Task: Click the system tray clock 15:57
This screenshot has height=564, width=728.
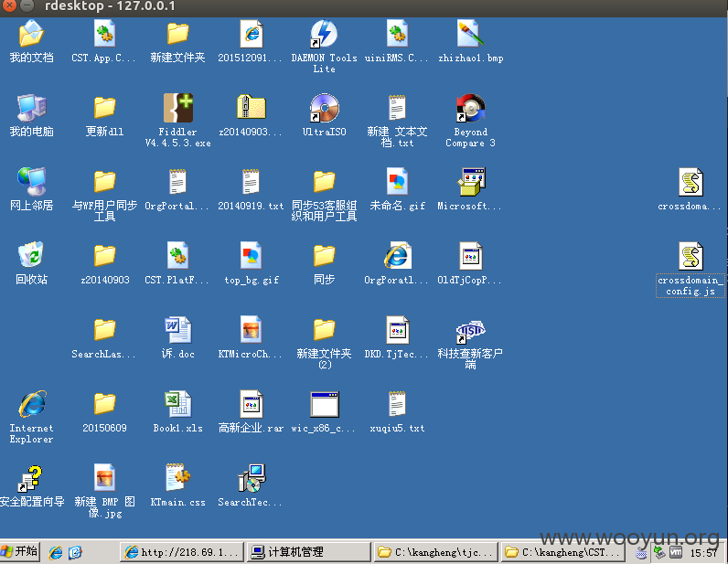Action: (704, 552)
